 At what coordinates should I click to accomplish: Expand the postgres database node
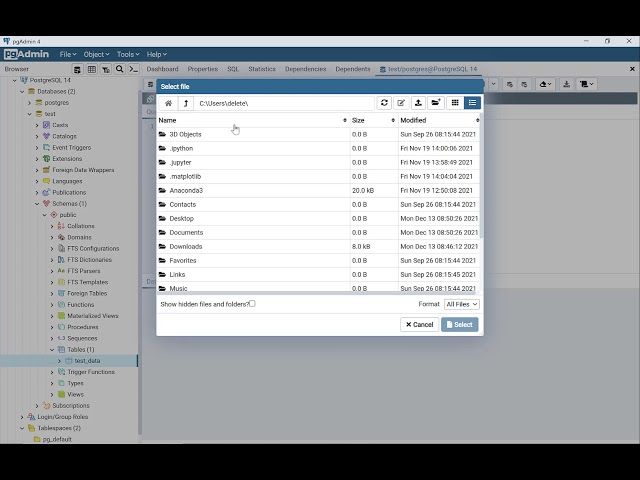[x=30, y=103]
